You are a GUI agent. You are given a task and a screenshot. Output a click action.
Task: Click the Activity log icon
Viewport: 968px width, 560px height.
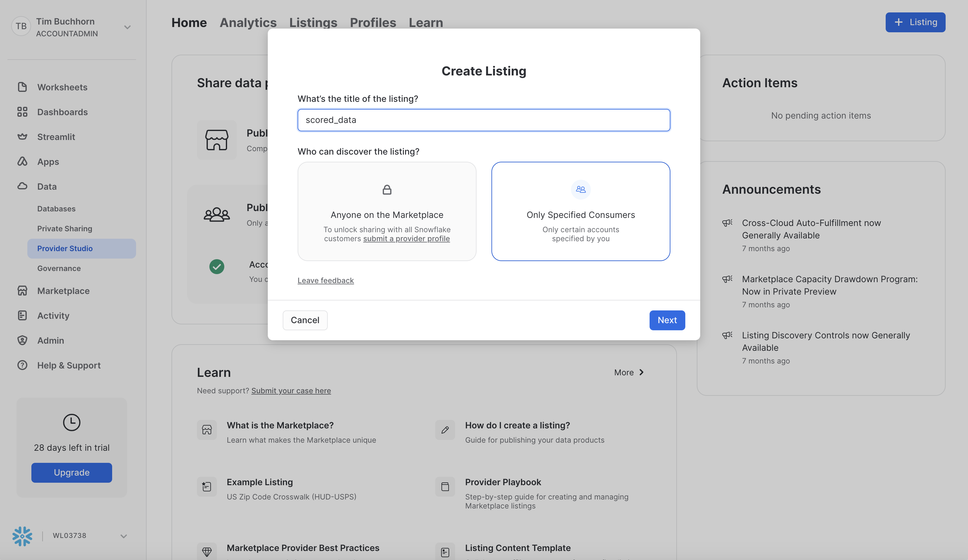22,315
